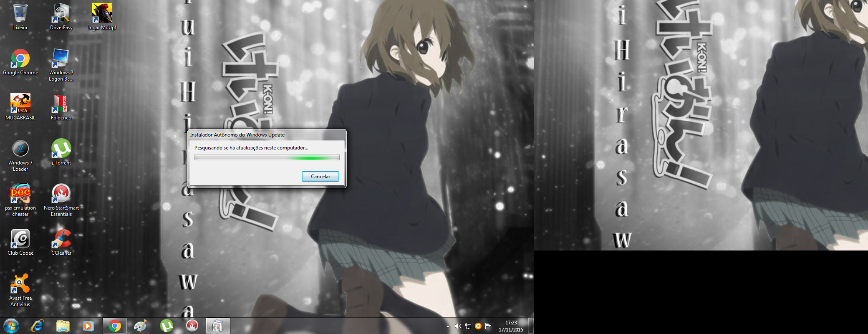Select the Avast Free Antivirus shortcut
The image size is (868, 334).
click(20, 285)
